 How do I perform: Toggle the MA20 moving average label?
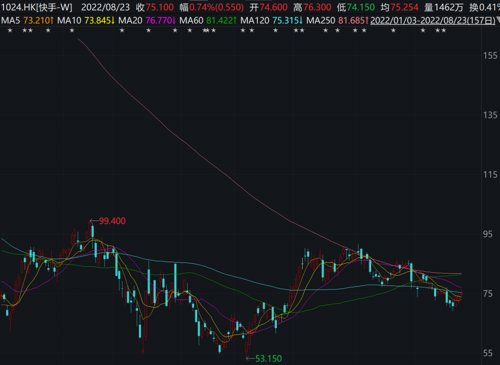point(130,21)
